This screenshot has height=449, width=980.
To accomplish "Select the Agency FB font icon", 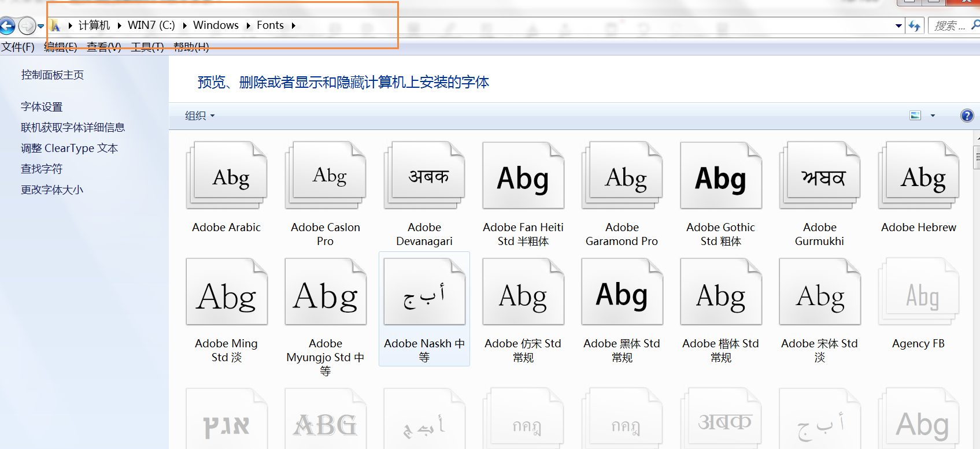I will [x=919, y=292].
